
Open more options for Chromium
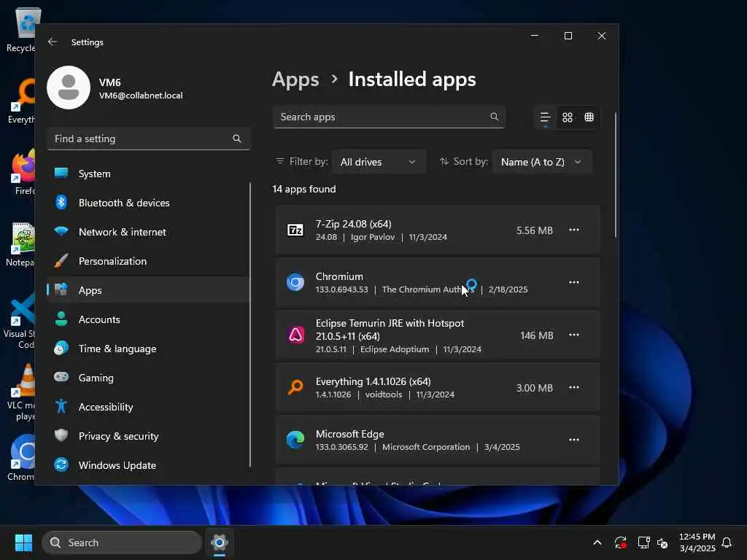574,282
